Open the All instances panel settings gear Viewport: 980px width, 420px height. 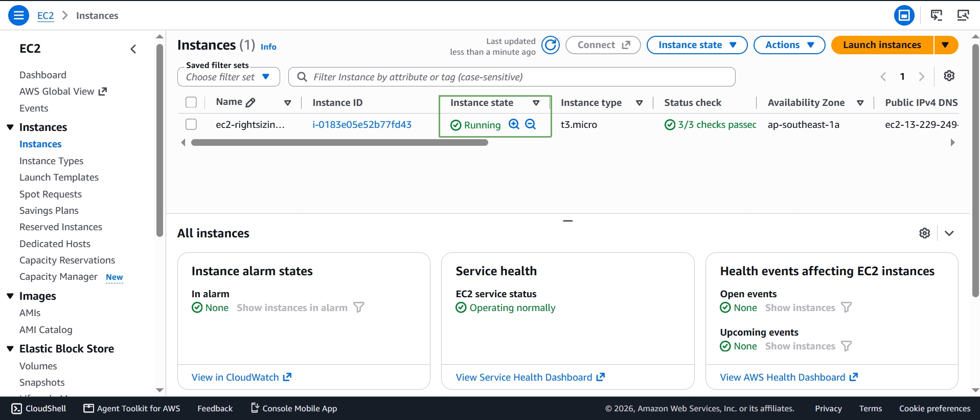click(x=925, y=233)
